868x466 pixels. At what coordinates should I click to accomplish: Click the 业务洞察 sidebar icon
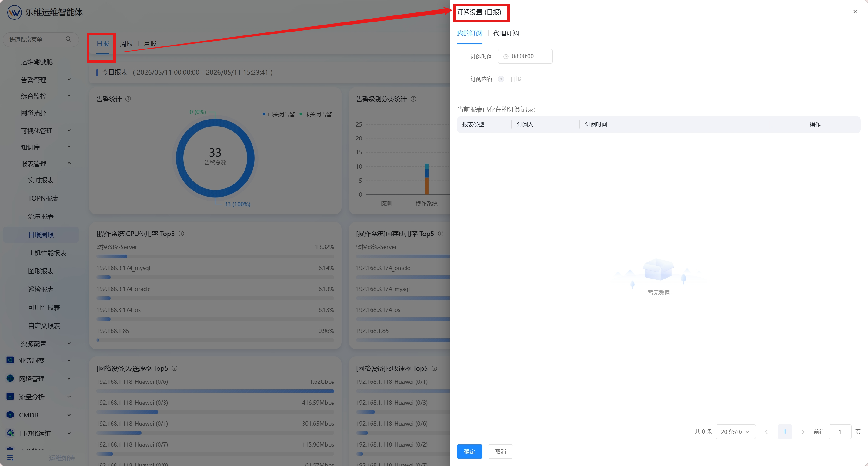[10, 360]
